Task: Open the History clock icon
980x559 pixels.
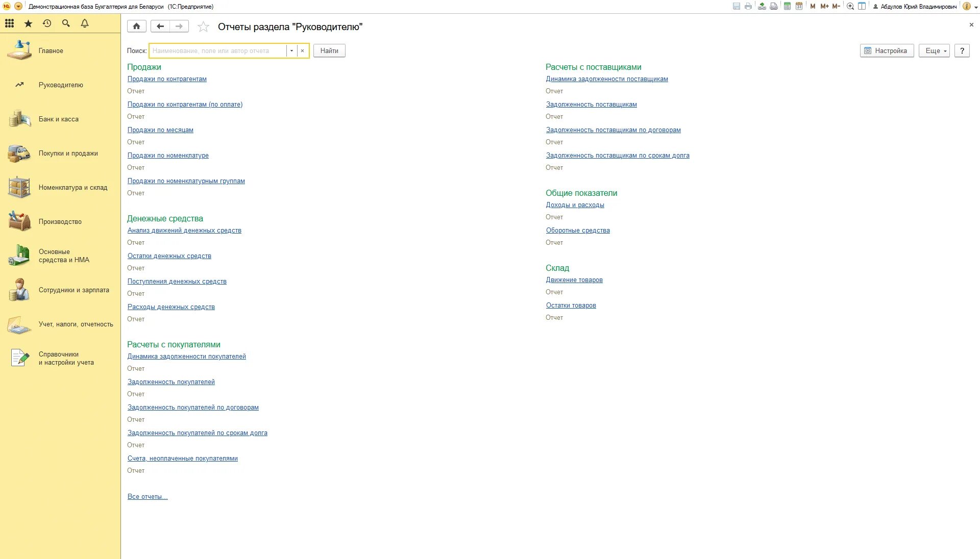Action: pyautogui.click(x=47, y=23)
